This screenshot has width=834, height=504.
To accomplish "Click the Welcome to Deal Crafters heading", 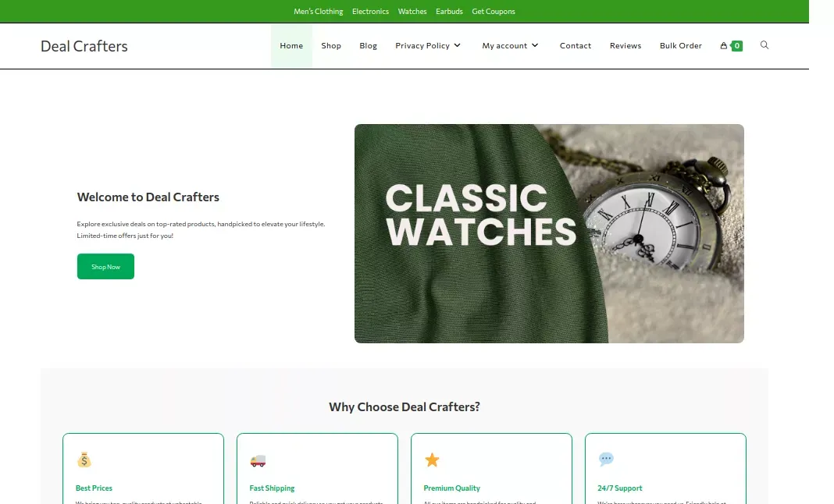I will click(x=148, y=197).
